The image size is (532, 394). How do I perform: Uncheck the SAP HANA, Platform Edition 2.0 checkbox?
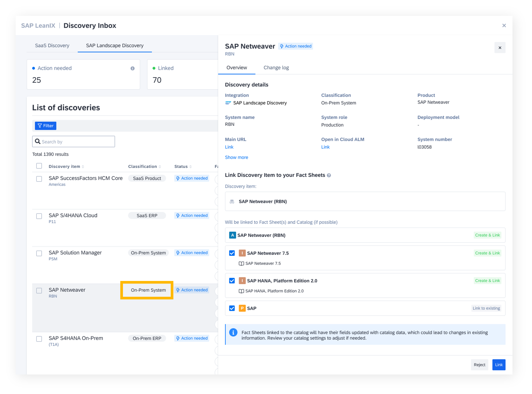pos(232,281)
